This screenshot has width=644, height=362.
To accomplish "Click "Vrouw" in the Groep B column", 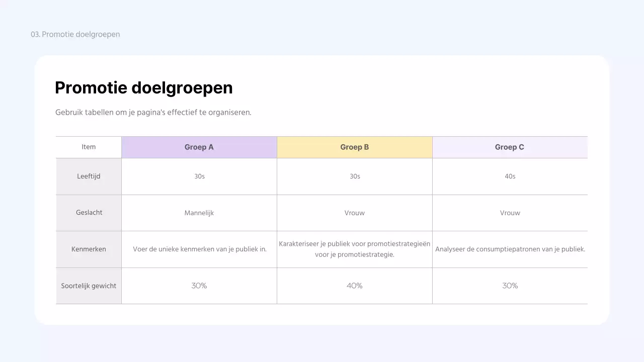I will pos(355,213).
